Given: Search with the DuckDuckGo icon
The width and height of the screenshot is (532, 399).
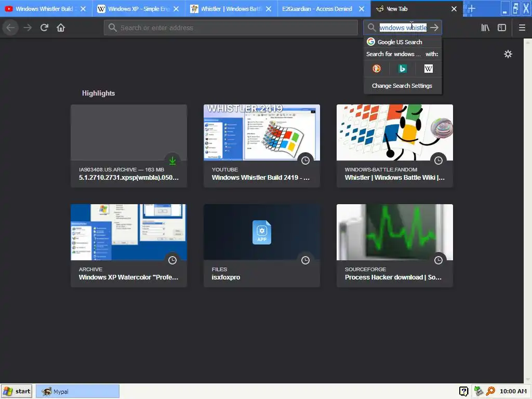Looking at the screenshot, I should click(376, 69).
